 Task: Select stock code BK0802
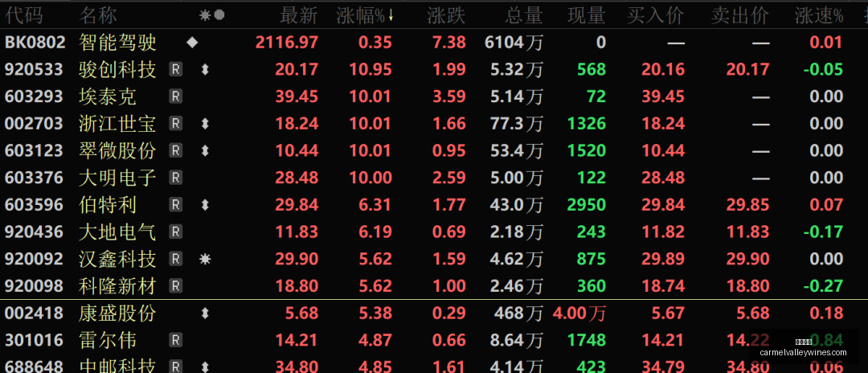pos(35,42)
